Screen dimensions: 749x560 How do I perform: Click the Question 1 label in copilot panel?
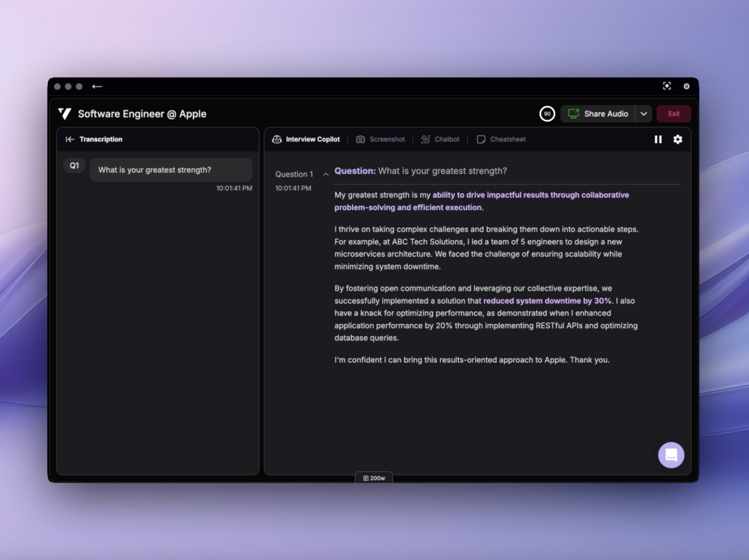click(294, 174)
